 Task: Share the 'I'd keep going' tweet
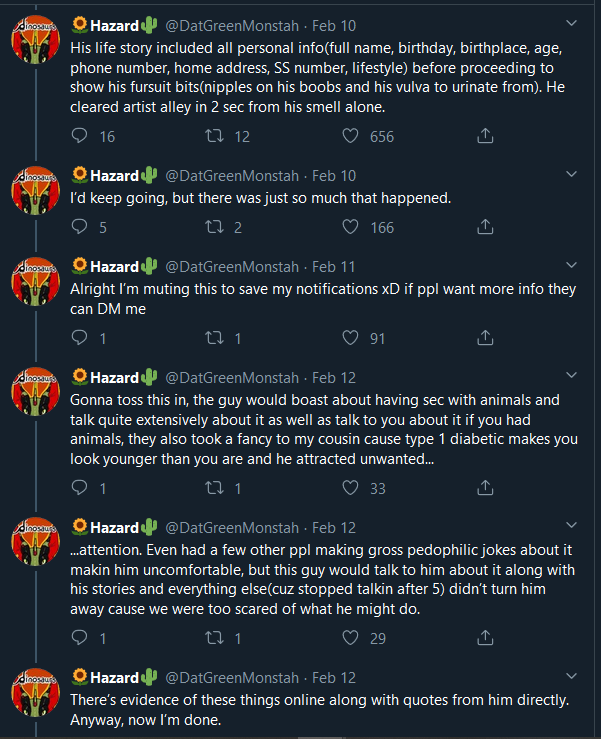pyautogui.click(x=485, y=227)
